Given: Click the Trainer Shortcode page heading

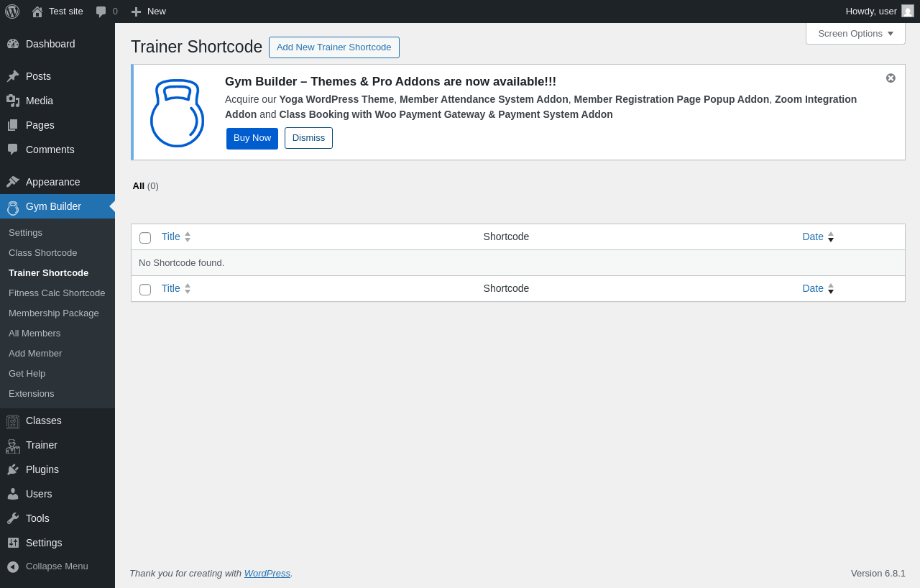Looking at the screenshot, I should 197,47.
